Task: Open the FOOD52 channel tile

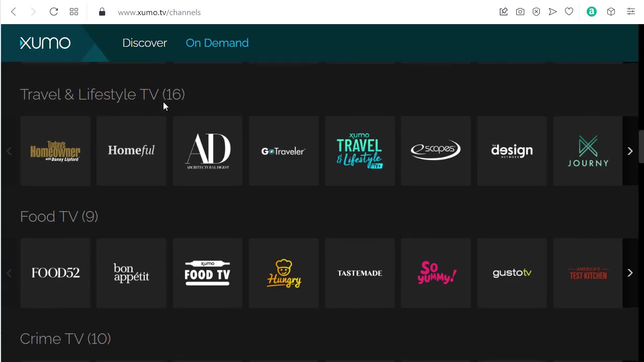Action: point(55,273)
